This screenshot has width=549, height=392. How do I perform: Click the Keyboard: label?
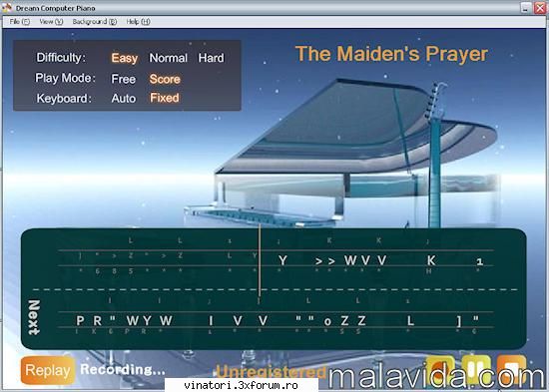pos(64,99)
